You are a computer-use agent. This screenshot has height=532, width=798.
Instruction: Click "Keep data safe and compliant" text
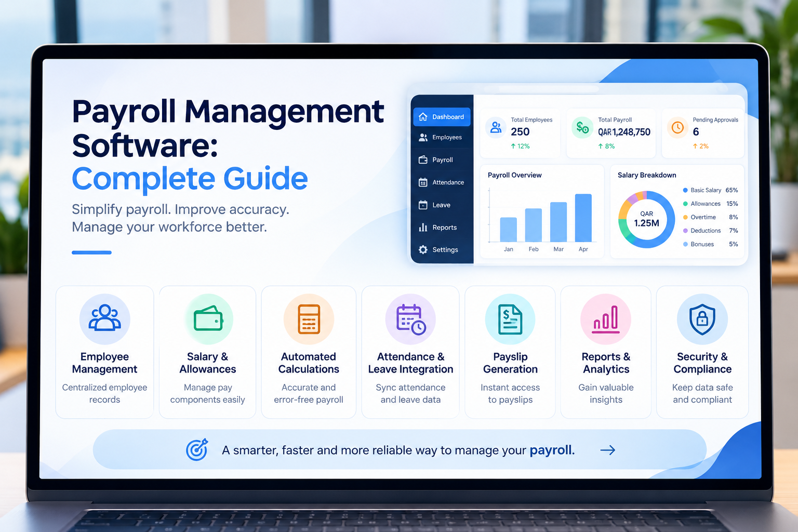[x=702, y=393]
